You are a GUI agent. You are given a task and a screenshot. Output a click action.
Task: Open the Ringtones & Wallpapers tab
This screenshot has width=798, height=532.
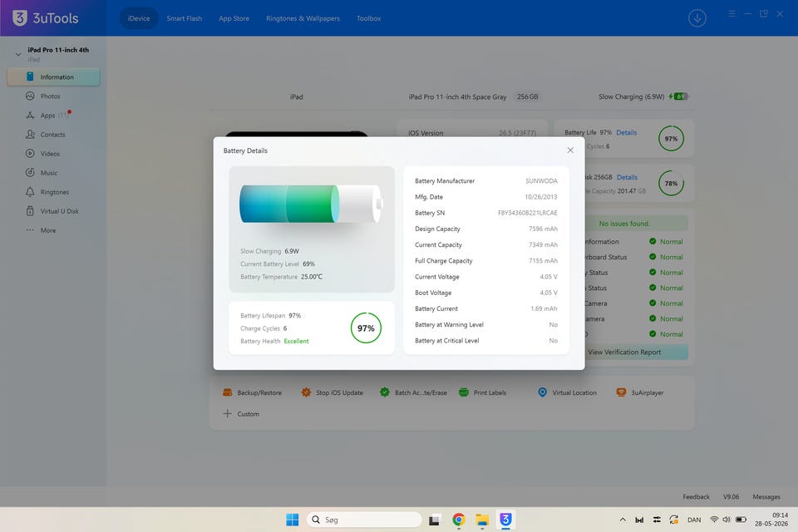coord(303,18)
